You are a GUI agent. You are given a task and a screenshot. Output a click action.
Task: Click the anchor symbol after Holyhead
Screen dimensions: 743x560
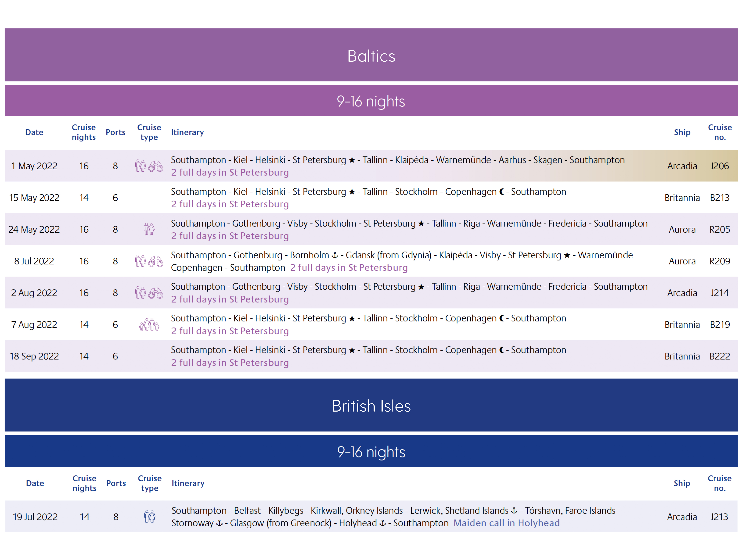[383, 523]
